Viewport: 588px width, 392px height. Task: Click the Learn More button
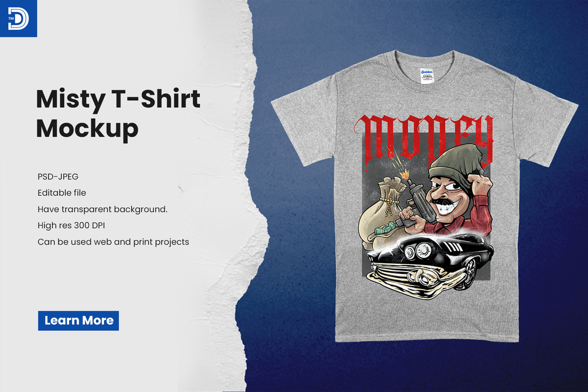78,321
